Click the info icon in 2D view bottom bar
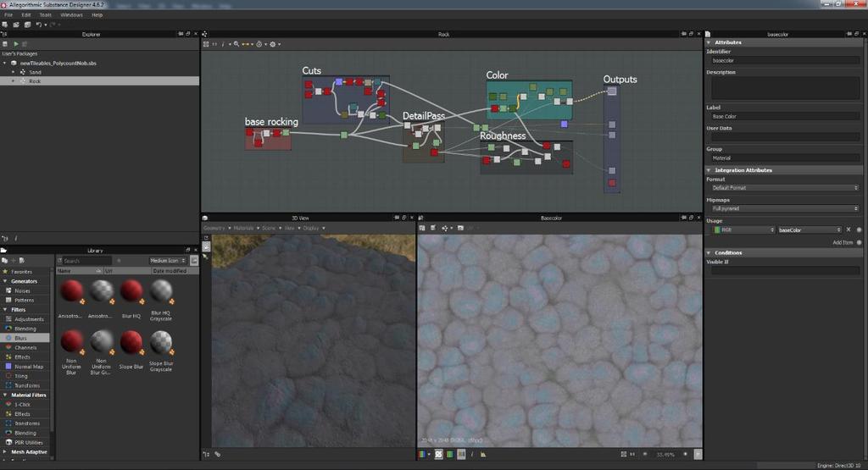This screenshot has width=868, height=470. [x=472, y=454]
